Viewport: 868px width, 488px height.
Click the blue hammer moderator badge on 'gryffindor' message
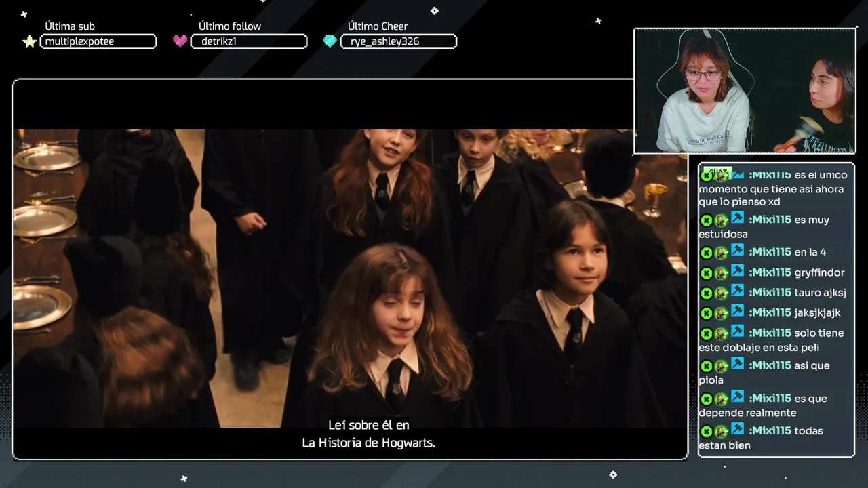click(738, 271)
